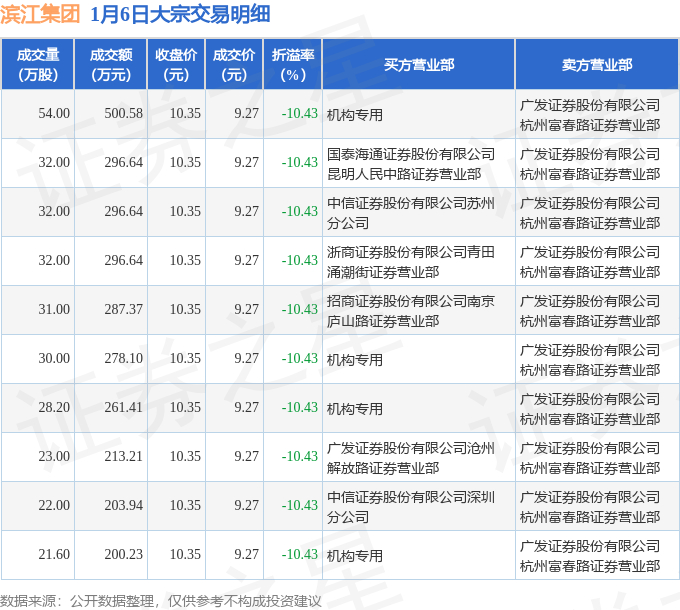Click 机构专用 in the 21.60 row
This screenshot has width=680, height=610.
pyautogui.click(x=355, y=556)
